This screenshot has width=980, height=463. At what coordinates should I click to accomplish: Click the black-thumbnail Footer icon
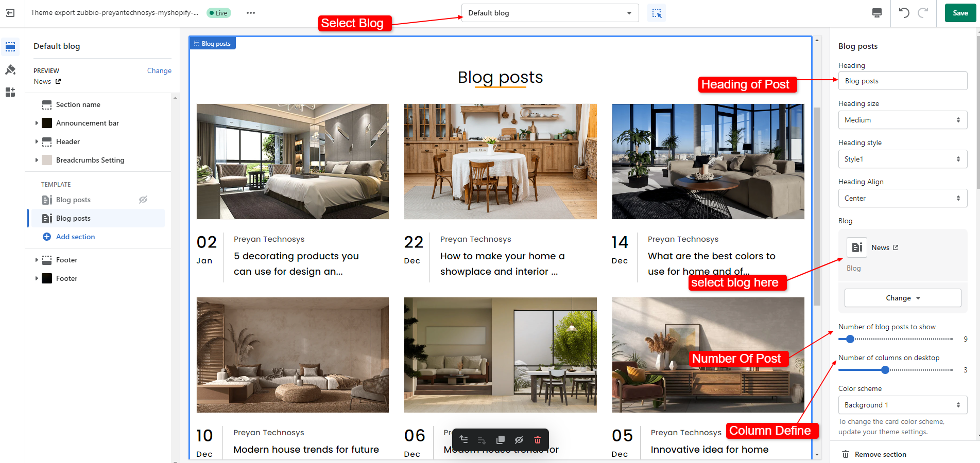[47, 278]
